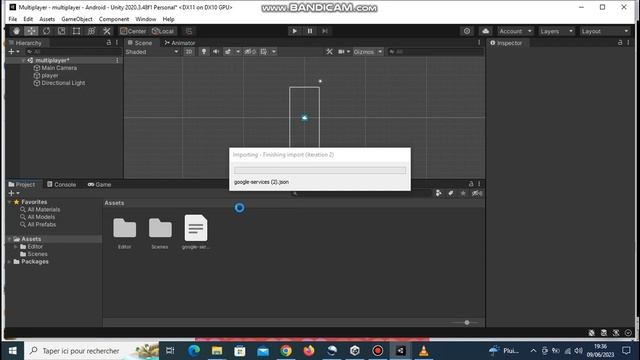640x360 pixels.
Task: Expand the Packages folder
Action: pyautogui.click(x=9, y=262)
